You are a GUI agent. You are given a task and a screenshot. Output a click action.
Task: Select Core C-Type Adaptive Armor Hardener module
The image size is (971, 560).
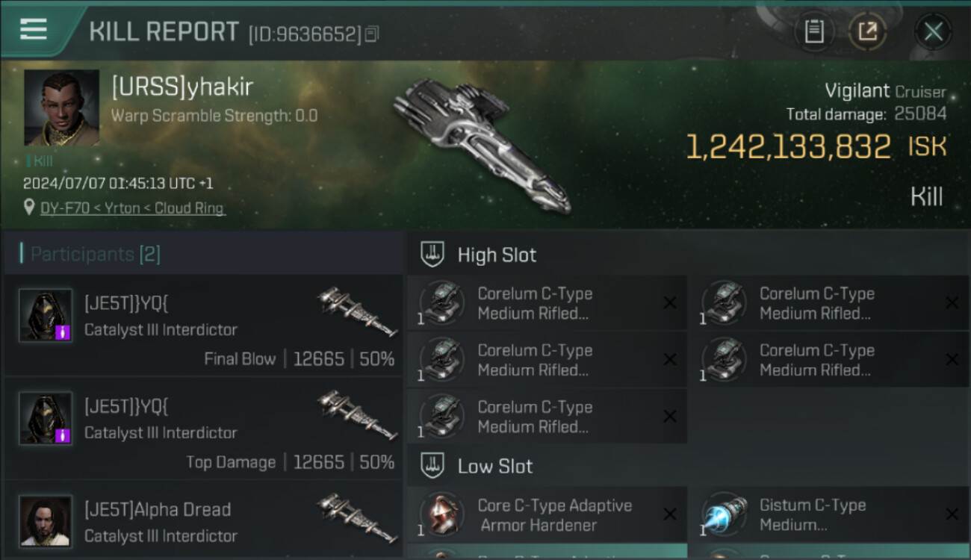pos(547,514)
